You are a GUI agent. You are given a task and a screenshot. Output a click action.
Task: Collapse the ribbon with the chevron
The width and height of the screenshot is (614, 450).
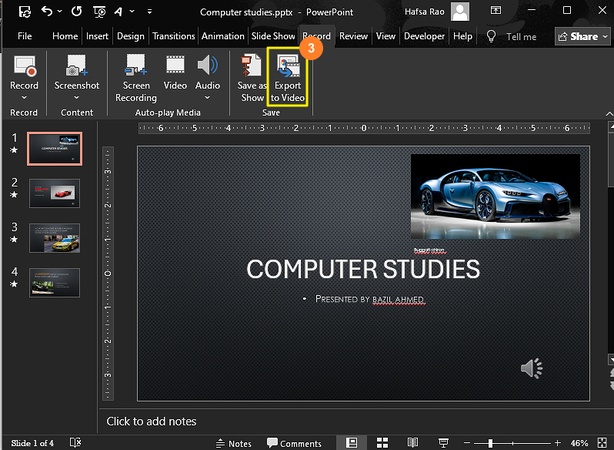pos(609,114)
